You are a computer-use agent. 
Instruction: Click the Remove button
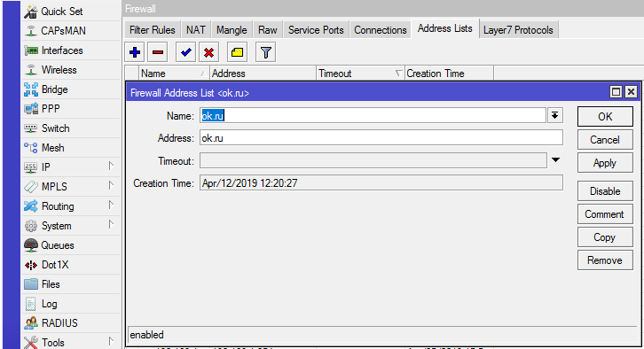tap(605, 260)
